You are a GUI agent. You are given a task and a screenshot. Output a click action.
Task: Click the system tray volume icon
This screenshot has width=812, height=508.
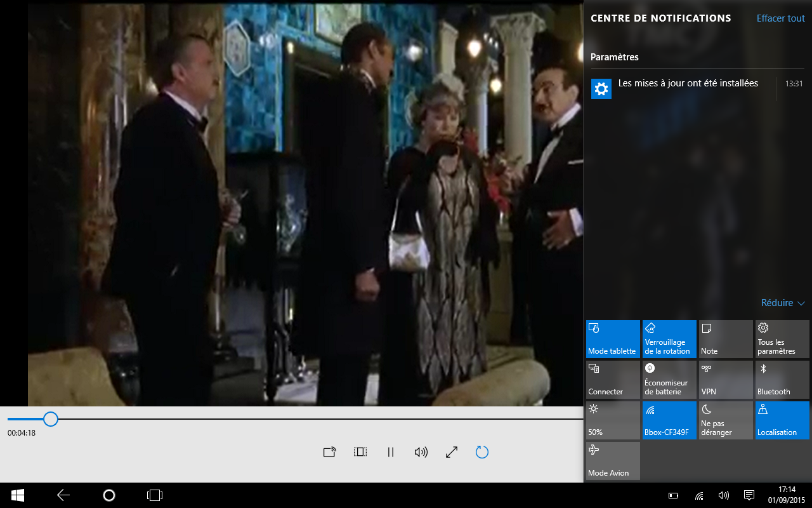click(x=723, y=495)
